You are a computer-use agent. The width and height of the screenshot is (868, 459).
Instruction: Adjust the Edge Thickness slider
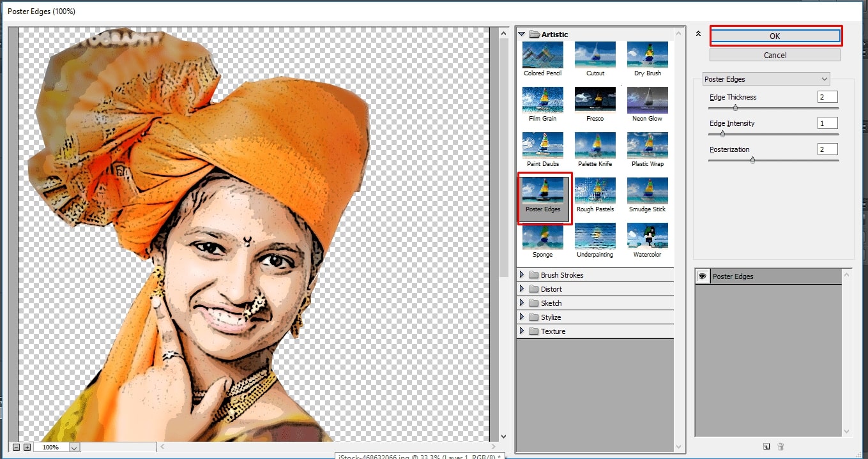(x=735, y=108)
